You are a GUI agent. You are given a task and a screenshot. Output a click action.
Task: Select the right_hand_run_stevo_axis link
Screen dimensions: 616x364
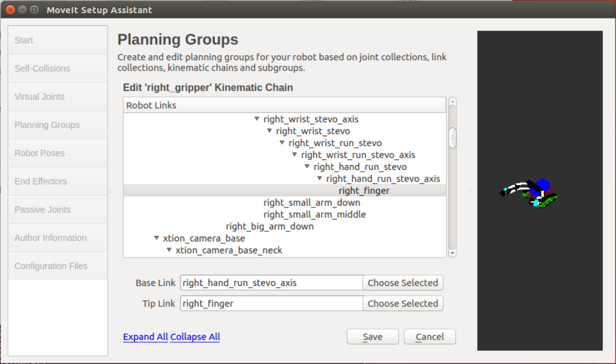click(x=383, y=179)
